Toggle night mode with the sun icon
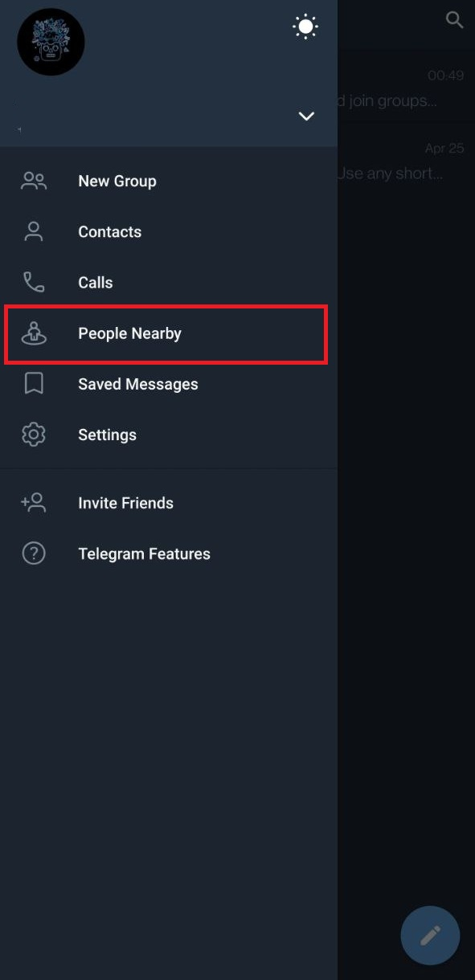Image resolution: width=475 pixels, height=980 pixels. click(x=305, y=27)
